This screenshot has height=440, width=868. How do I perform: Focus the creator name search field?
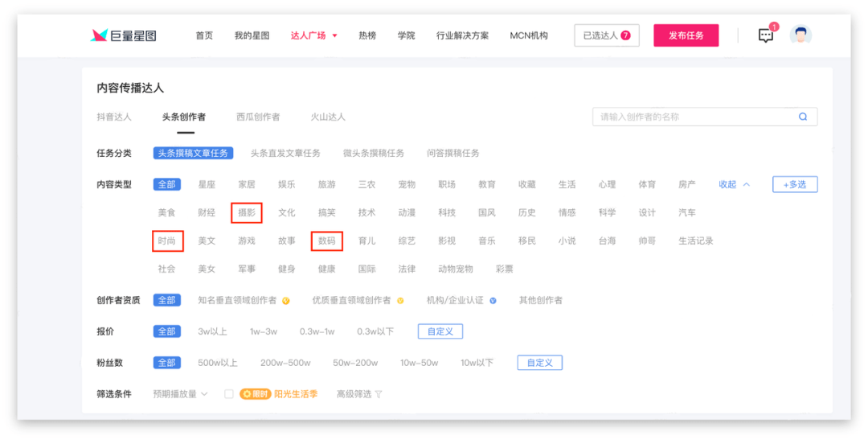point(705,117)
